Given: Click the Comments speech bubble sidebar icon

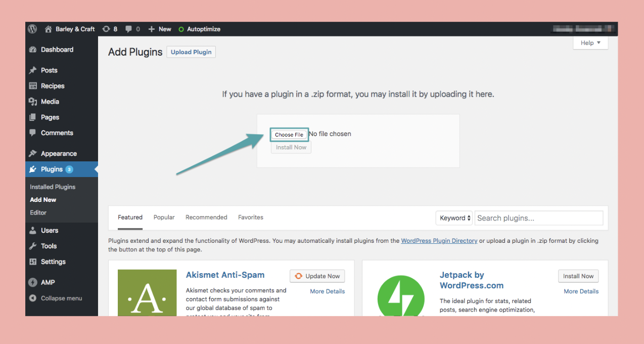Looking at the screenshot, I should [33, 133].
